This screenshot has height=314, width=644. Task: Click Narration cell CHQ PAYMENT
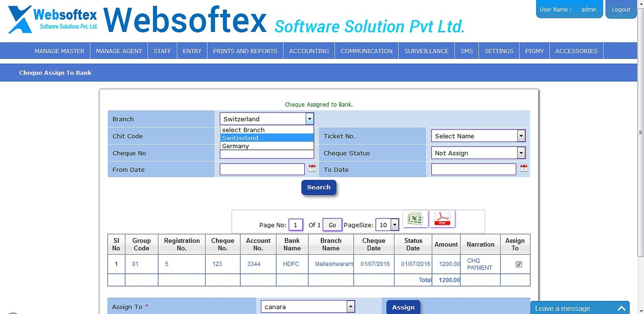[480, 264]
